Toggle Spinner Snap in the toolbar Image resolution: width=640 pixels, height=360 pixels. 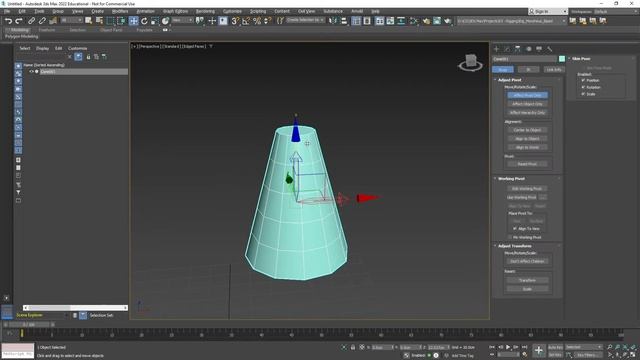pyautogui.click(x=267, y=21)
